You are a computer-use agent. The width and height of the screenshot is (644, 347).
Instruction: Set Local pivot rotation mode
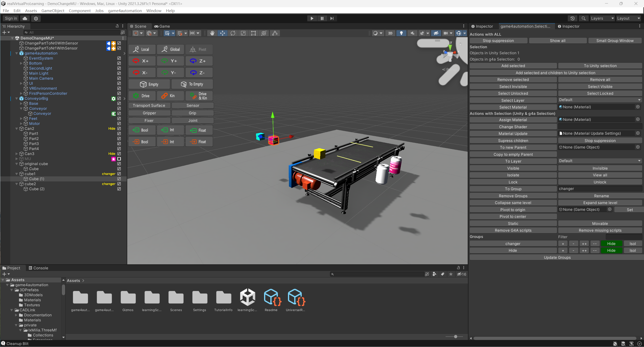pos(142,49)
